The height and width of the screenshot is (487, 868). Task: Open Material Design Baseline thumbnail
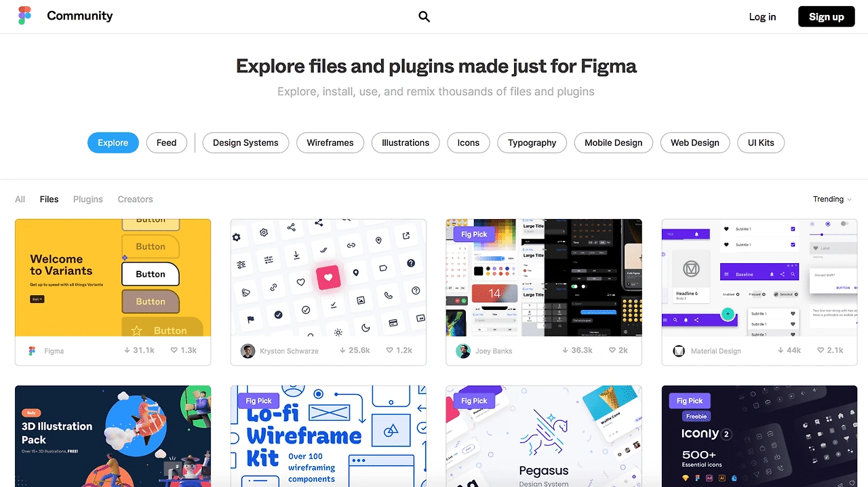coord(759,277)
